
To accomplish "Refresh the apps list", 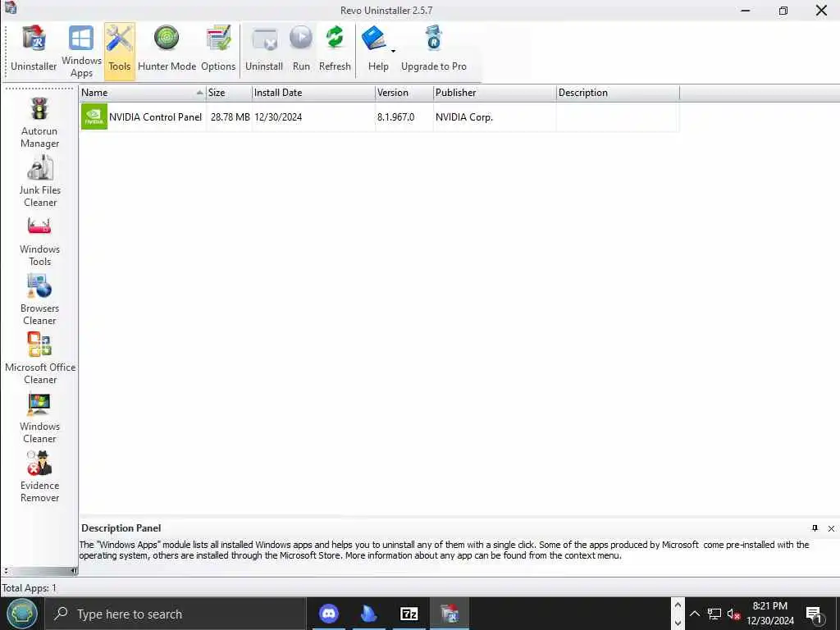I will [x=335, y=50].
